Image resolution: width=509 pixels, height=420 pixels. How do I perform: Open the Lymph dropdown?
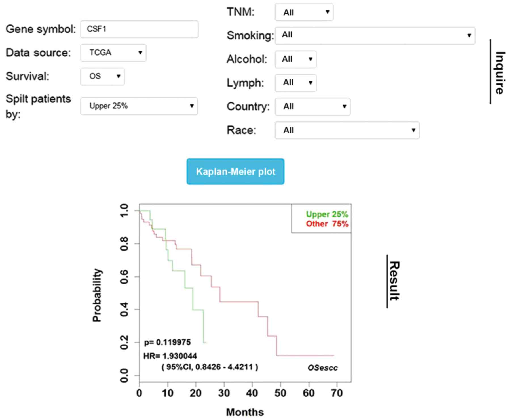tap(295, 83)
